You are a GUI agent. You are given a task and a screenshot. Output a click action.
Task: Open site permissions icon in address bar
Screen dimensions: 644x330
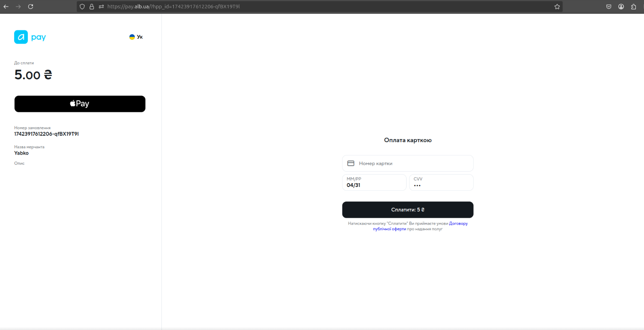[101, 7]
